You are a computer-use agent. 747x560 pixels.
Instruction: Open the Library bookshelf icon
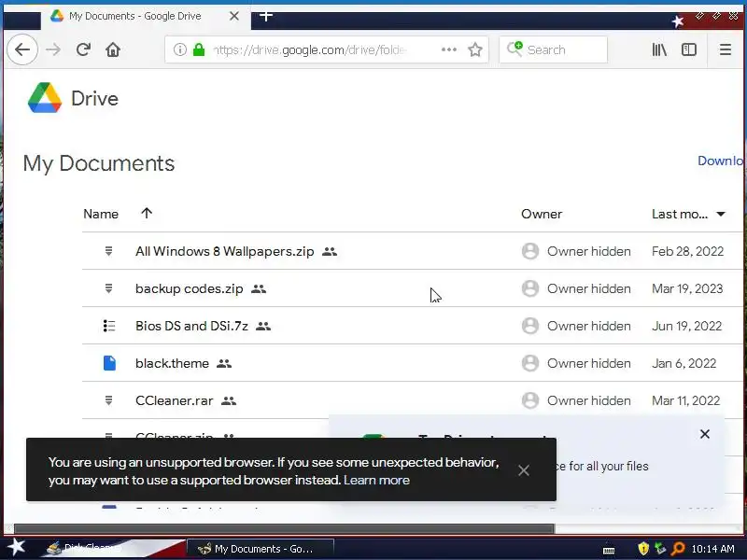pos(659,49)
